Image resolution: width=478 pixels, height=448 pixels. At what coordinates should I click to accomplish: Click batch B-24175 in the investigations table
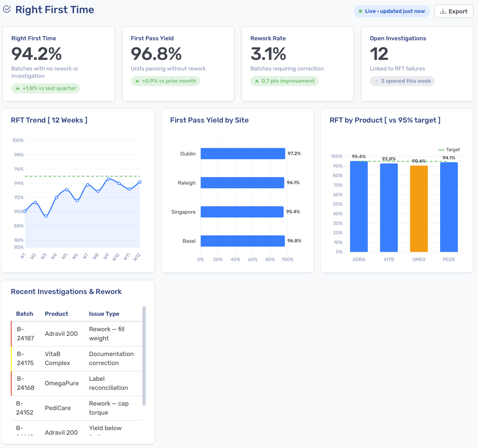coord(25,358)
